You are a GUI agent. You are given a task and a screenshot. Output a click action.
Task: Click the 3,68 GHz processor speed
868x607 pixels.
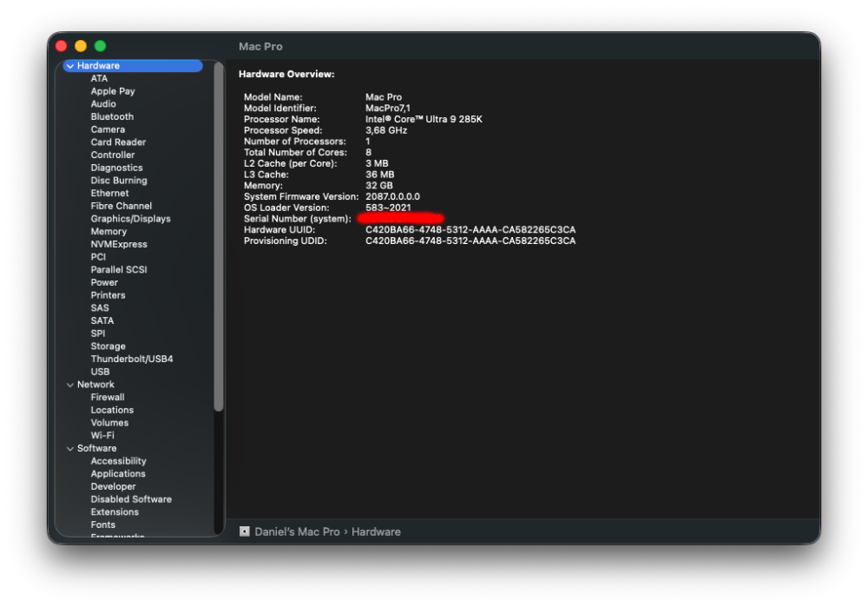coord(386,130)
